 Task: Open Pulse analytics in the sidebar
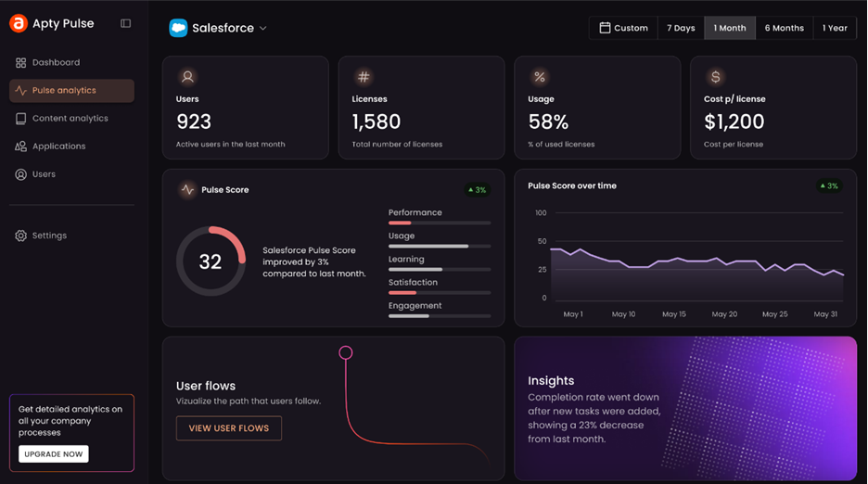point(71,90)
